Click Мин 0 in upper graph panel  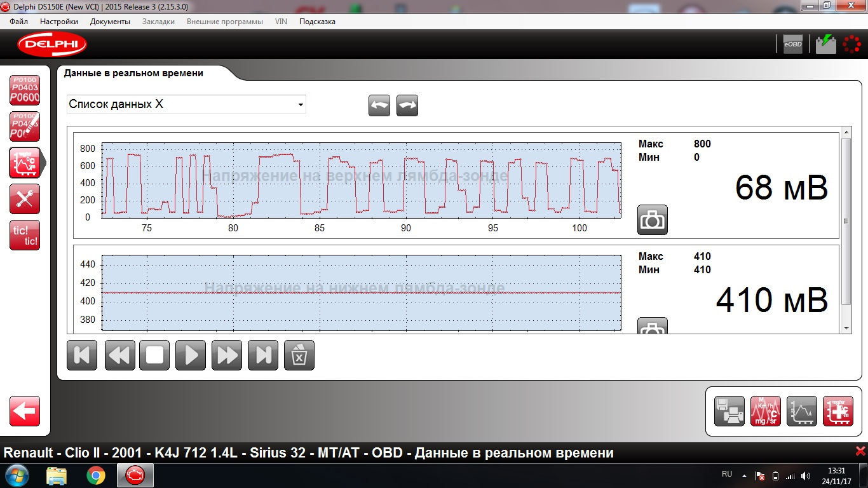(x=669, y=157)
